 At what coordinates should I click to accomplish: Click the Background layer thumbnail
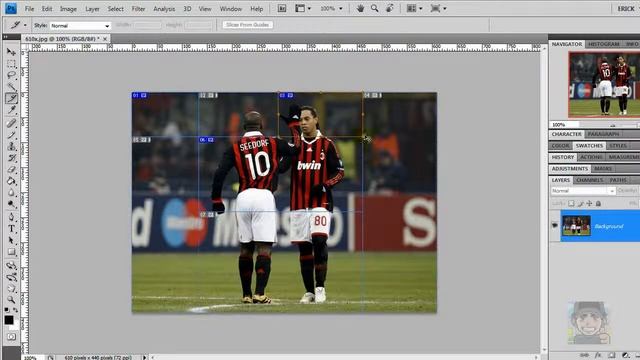pos(576,225)
